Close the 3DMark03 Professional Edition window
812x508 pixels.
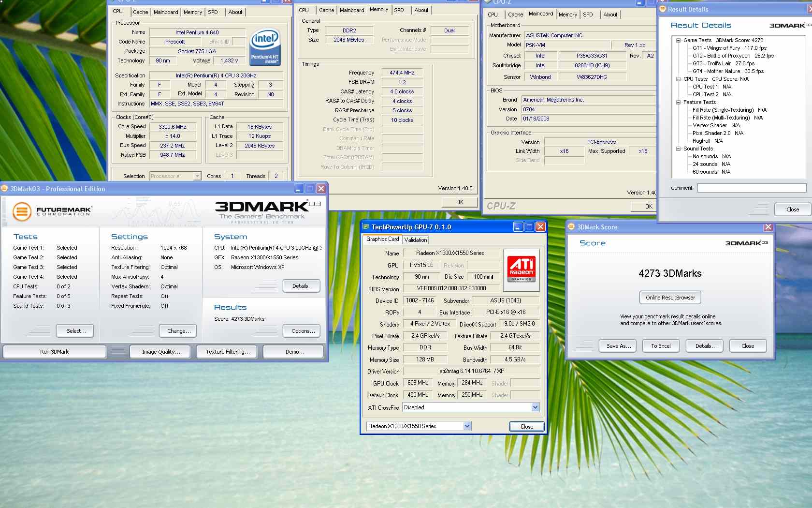coord(321,189)
